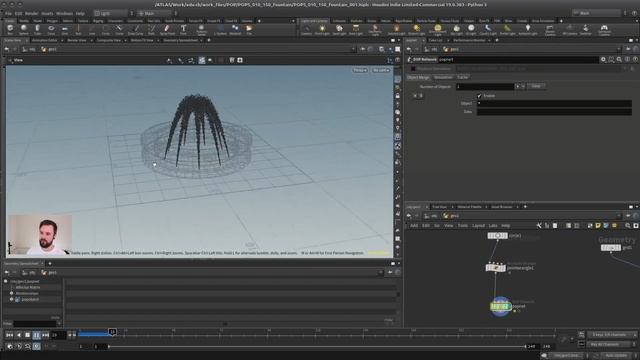This screenshot has width=640, height=360.
Task: Add a Portal Light from the shelf
Action: coord(507,29)
